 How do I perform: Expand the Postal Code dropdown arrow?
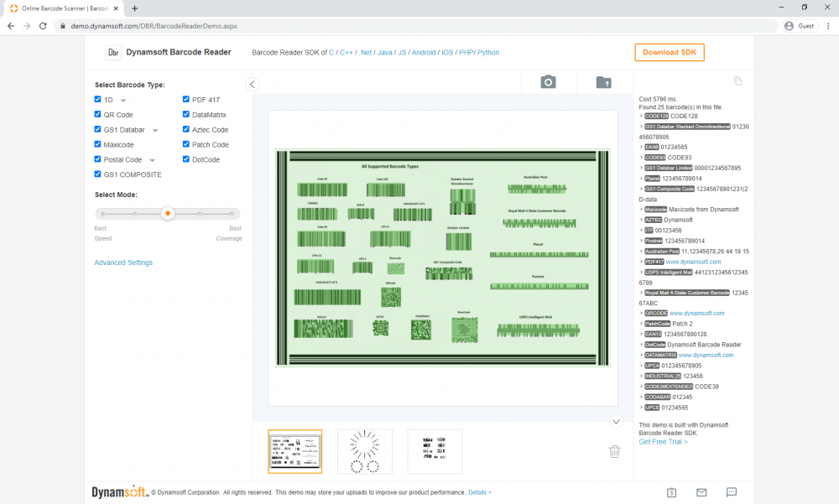(x=152, y=160)
